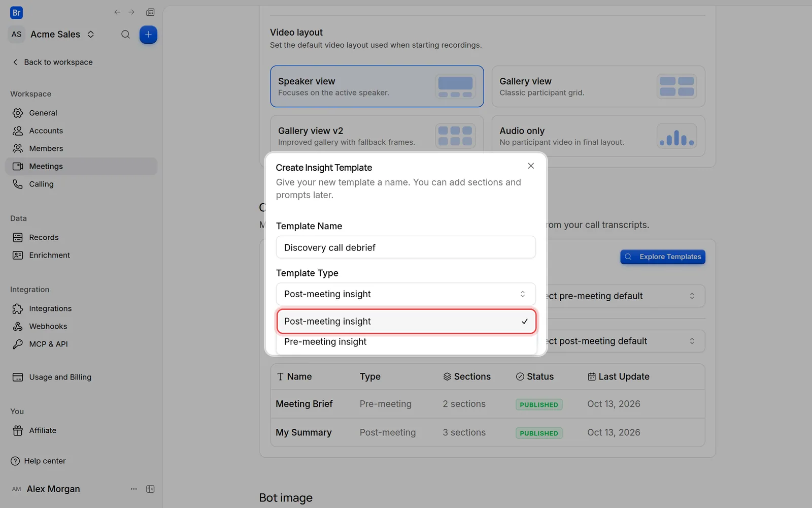
Task: Open search with the magnifier icon
Action: coord(125,35)
